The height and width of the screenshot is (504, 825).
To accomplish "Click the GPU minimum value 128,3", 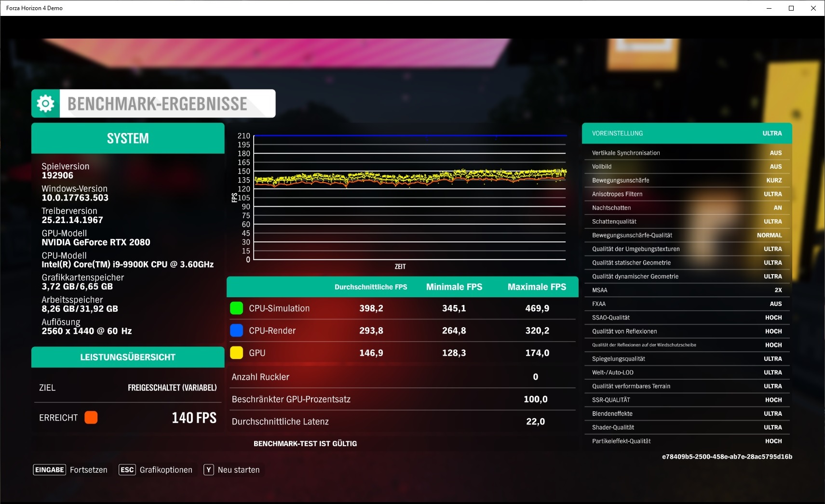I will tap(454, 353).
